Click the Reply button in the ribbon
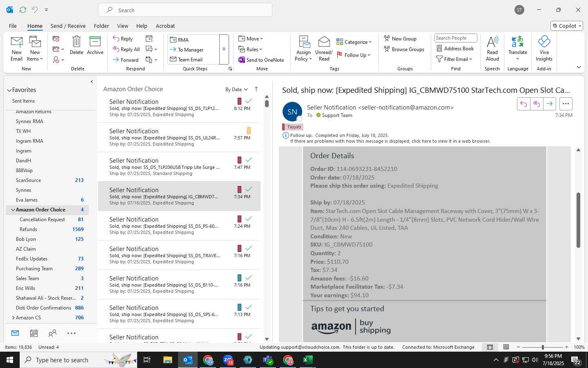This screenshot has height=368, width=588. click(123, 39)
